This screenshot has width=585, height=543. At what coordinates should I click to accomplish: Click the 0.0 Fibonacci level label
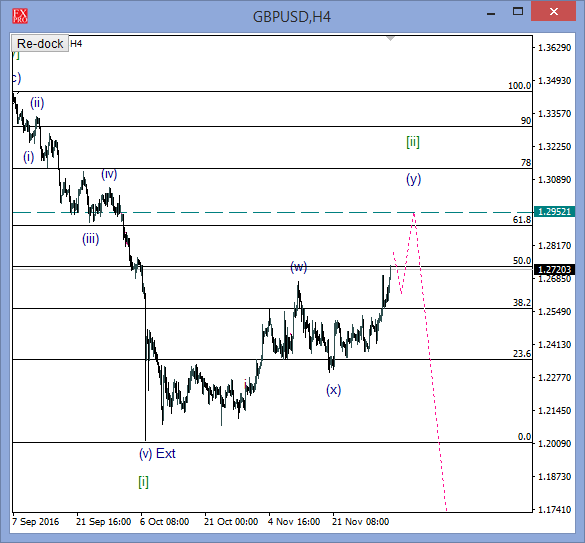(x=524, y=437)
